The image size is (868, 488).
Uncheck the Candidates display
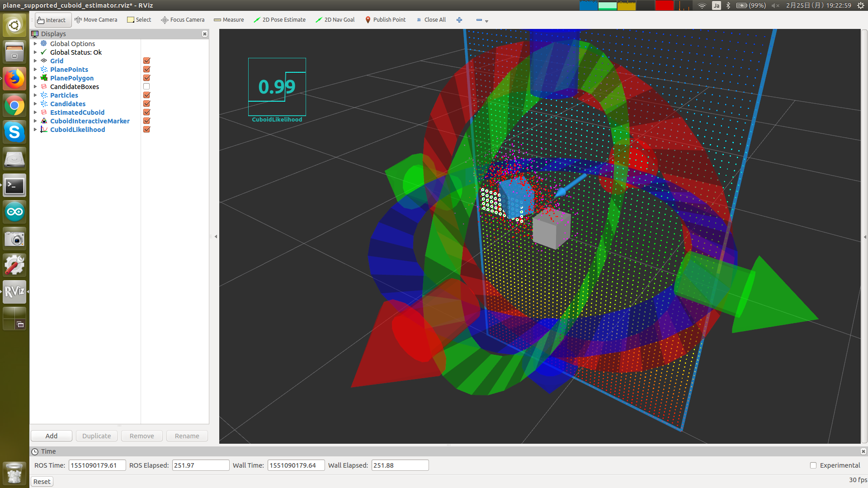pyautogui.click(x=146, y=104)
